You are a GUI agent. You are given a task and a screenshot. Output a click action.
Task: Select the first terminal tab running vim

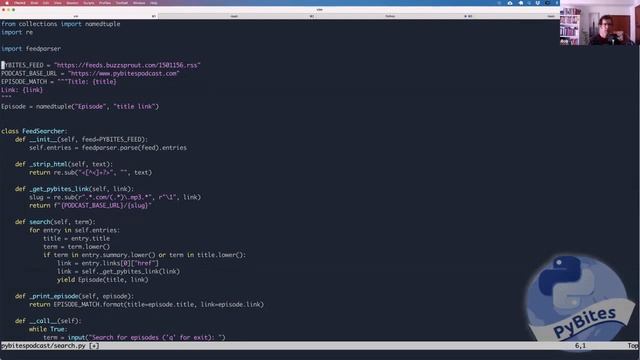pyautogui.click(x=79, y=16)
